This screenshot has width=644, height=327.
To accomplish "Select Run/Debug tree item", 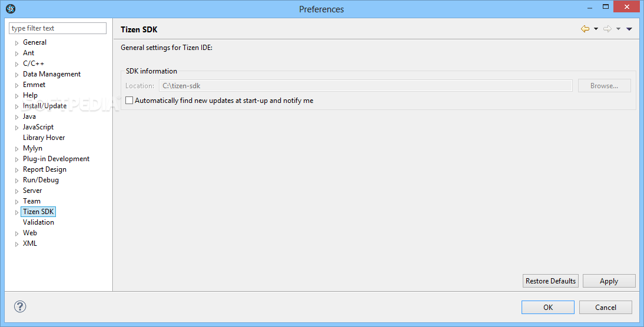I will coord(41,180).
